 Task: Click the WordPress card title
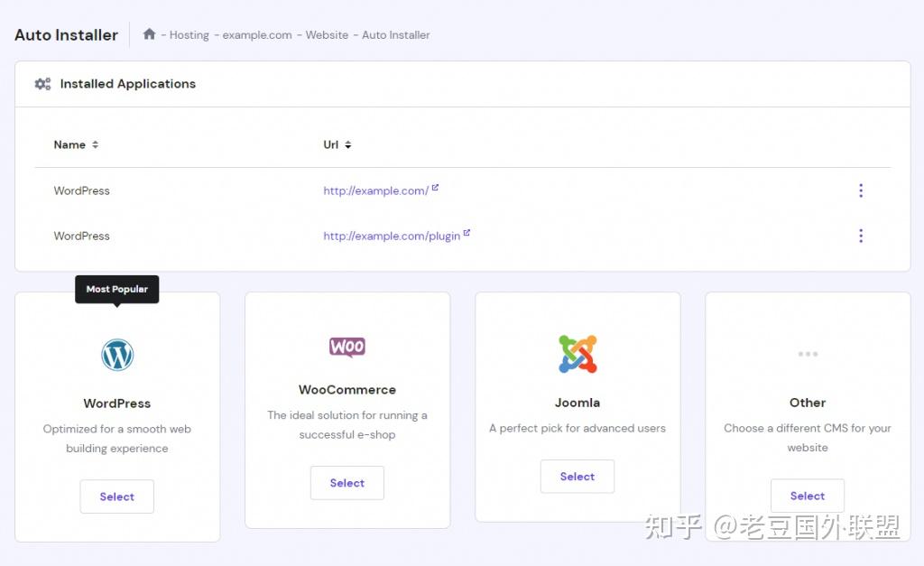coord(116,404)
